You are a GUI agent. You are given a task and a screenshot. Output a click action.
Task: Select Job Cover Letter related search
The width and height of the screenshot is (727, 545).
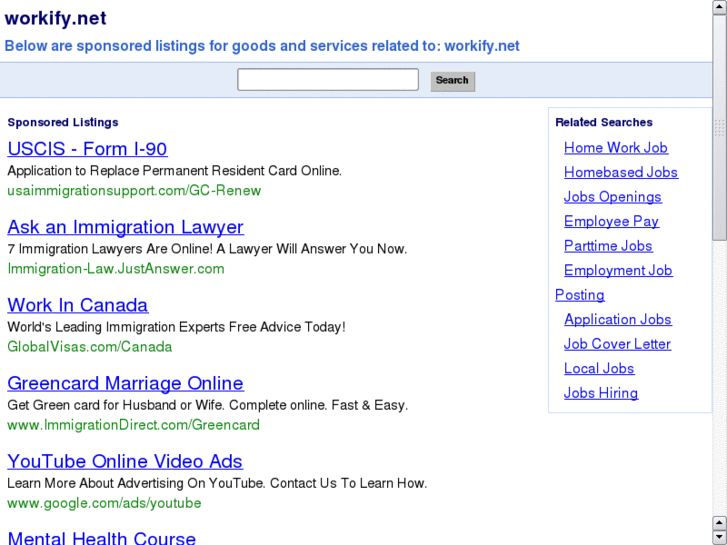point(617,344)
